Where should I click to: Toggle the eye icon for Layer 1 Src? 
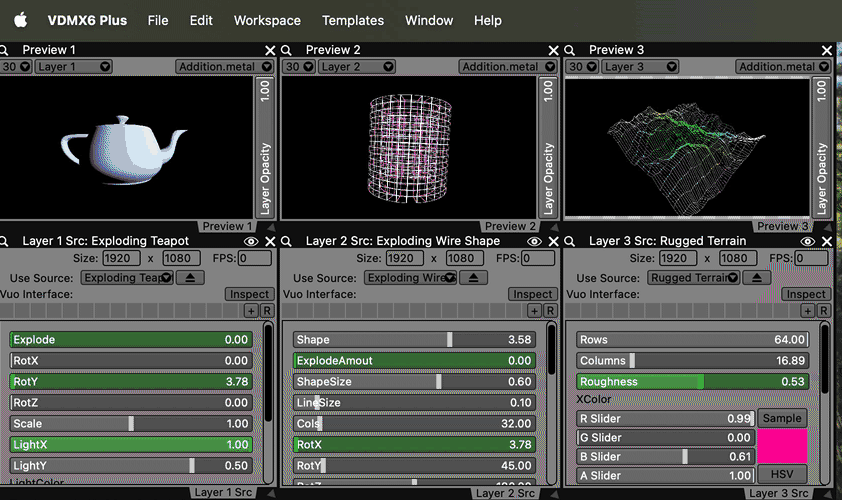point(251,241)
